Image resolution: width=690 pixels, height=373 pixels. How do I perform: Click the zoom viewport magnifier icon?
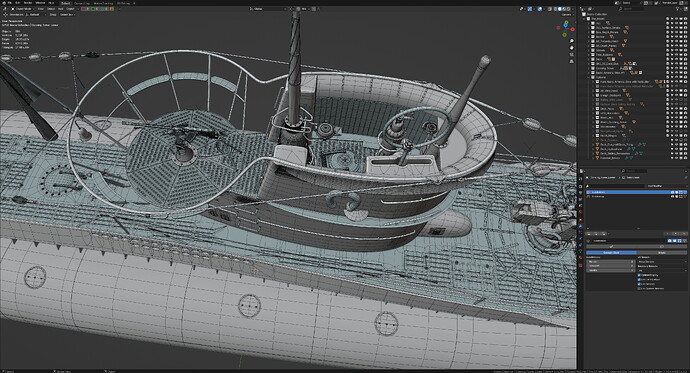point(572,41)
